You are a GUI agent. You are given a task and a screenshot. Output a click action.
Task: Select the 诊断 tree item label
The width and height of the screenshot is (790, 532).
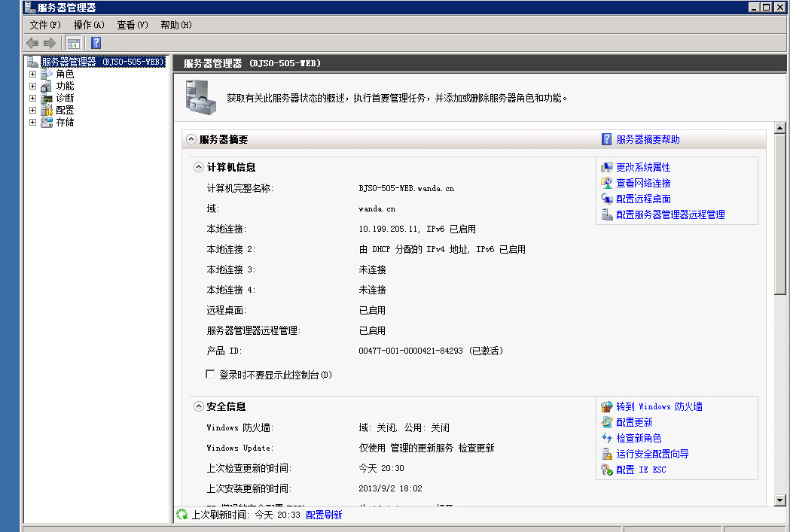(65, 98)
